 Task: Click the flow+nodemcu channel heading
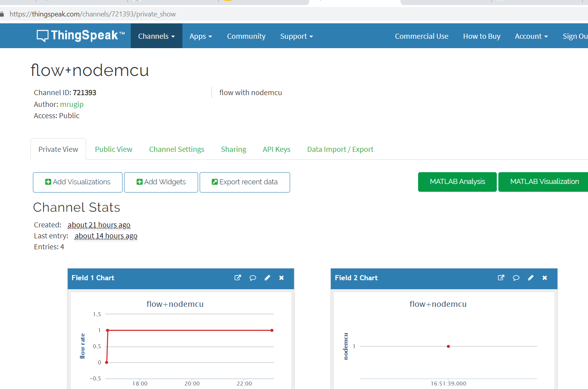coord(90,70)
